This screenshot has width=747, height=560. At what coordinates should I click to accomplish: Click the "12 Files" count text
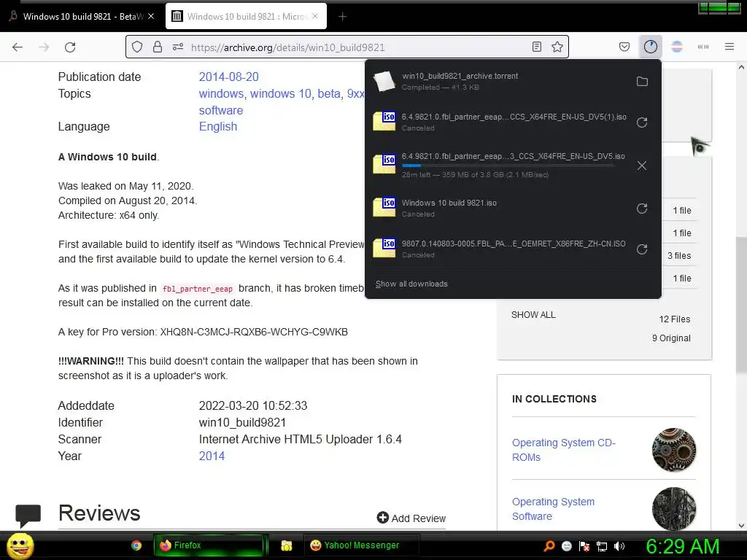(675, 319)
